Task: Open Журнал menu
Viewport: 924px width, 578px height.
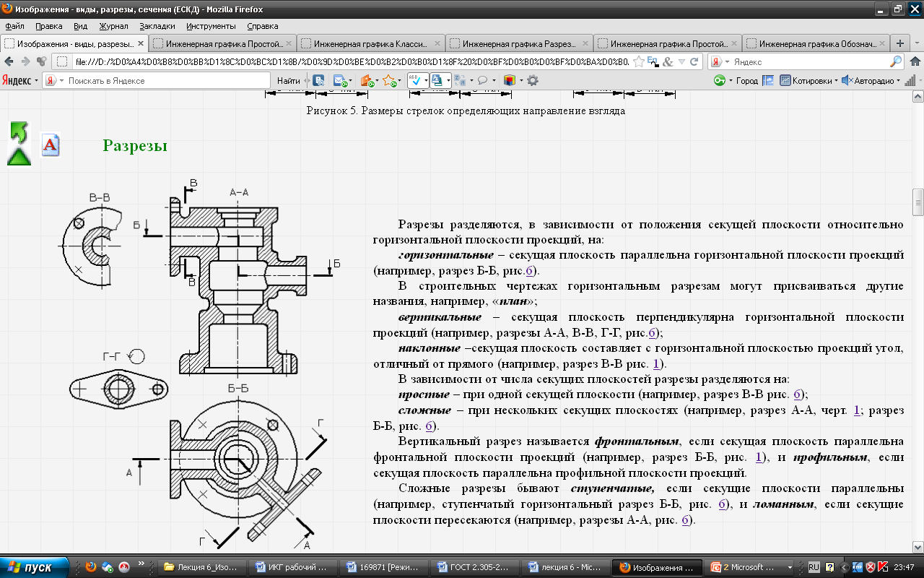Action: [x=113, y=25]
